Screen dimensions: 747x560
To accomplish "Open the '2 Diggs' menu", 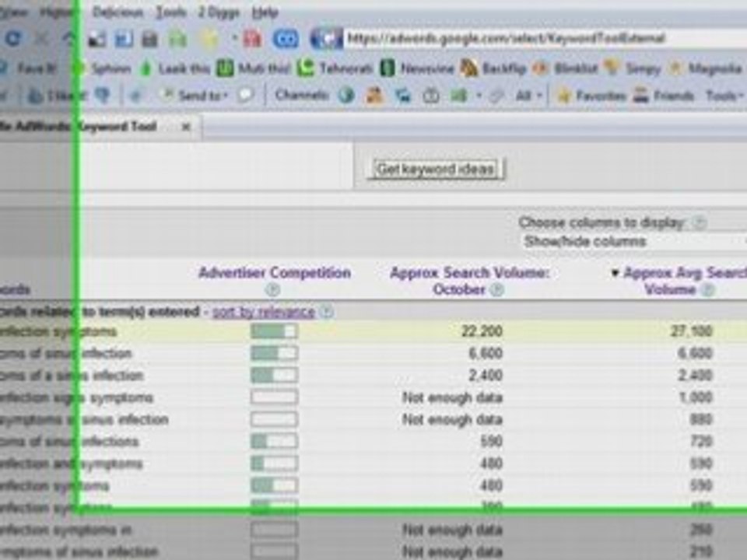I will (219, 12).
